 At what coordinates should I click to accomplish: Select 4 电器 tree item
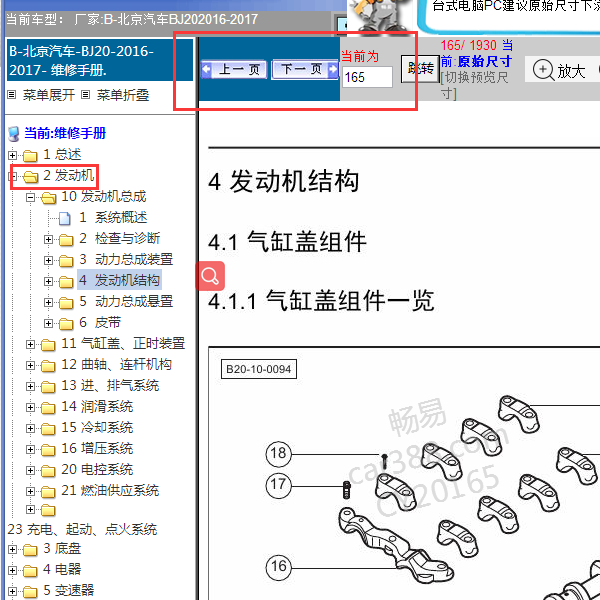point(62,569)
